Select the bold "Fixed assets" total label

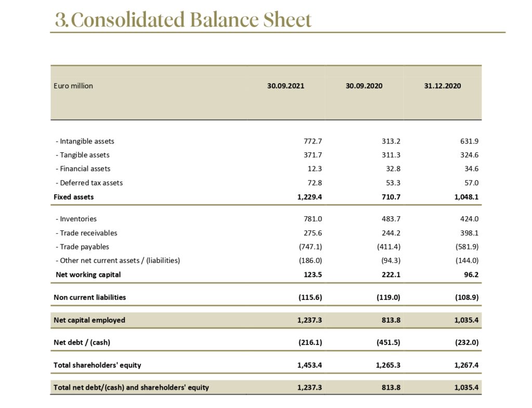[x=74, y=197]
